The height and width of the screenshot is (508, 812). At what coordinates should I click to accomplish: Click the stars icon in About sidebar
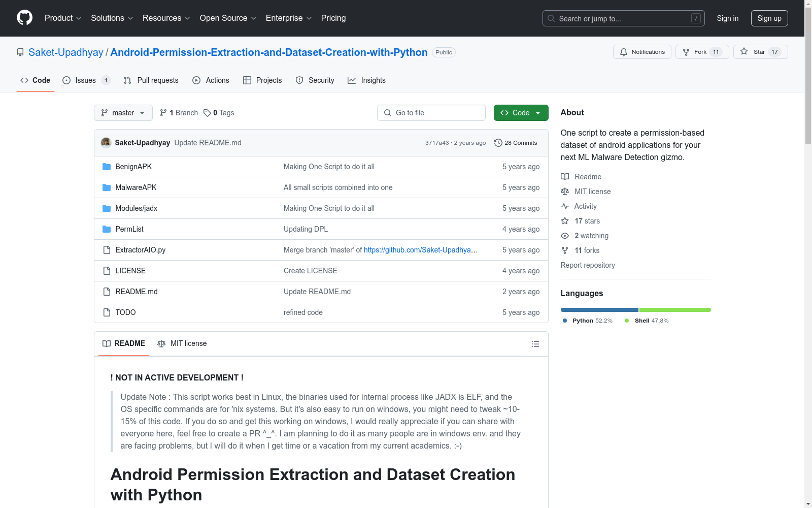tap(565, 221)
